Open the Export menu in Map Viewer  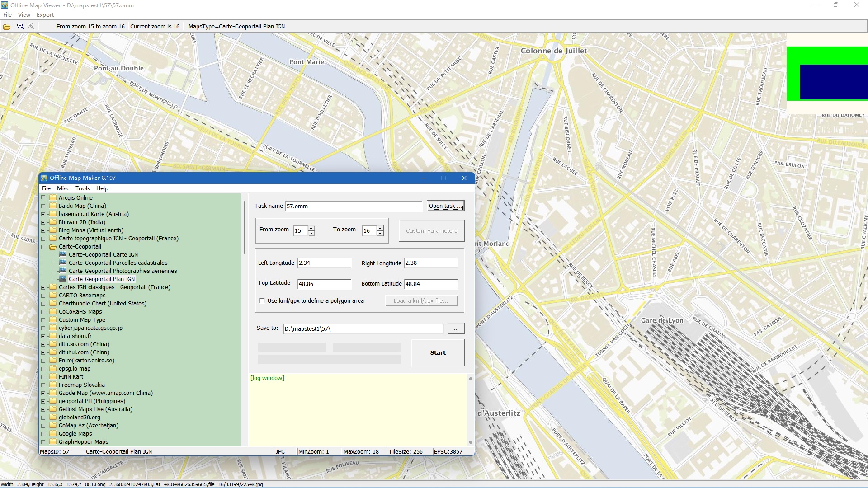[45, 15]
